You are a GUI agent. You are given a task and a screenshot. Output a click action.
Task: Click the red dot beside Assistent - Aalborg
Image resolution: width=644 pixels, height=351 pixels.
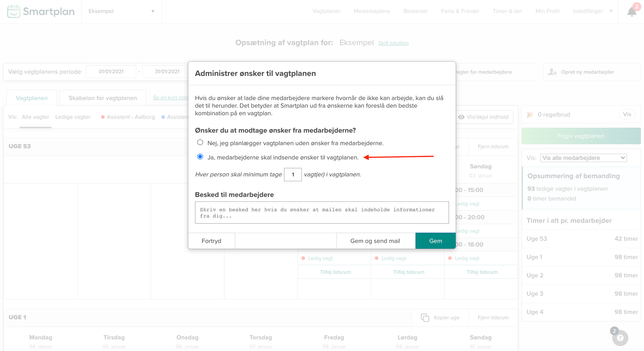[103, 117]
